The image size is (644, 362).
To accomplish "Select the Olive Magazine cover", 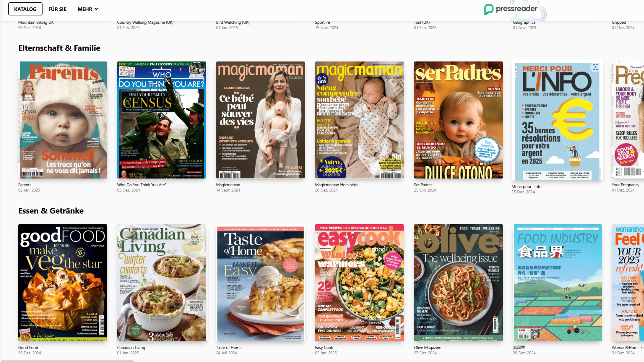I will 458,283.
